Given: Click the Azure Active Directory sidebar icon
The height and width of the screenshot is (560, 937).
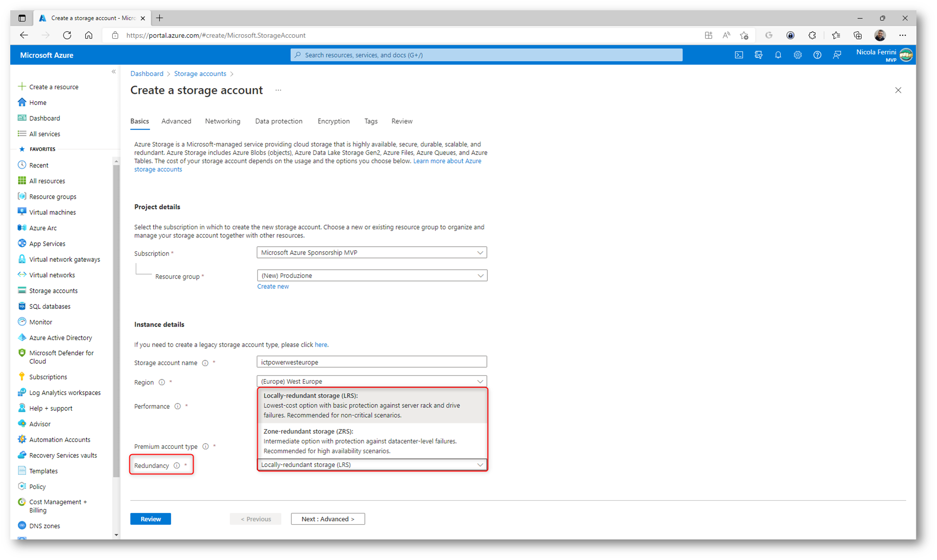Looking at the screenshot, I should (22, 337).
